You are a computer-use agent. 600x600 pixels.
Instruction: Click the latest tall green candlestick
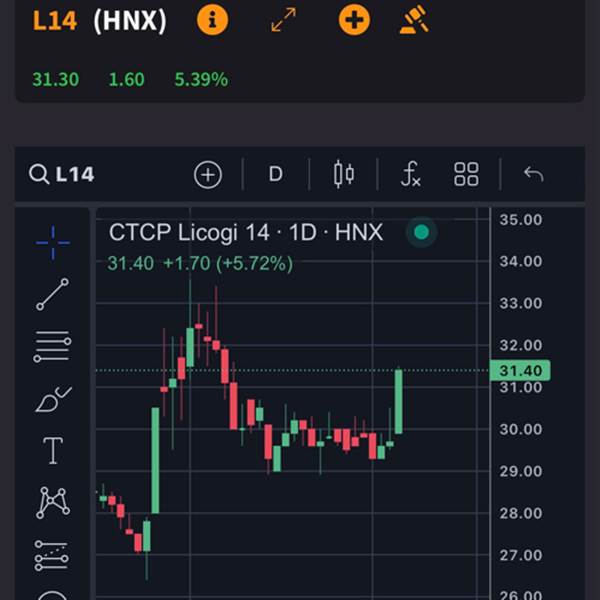point(398,401)
